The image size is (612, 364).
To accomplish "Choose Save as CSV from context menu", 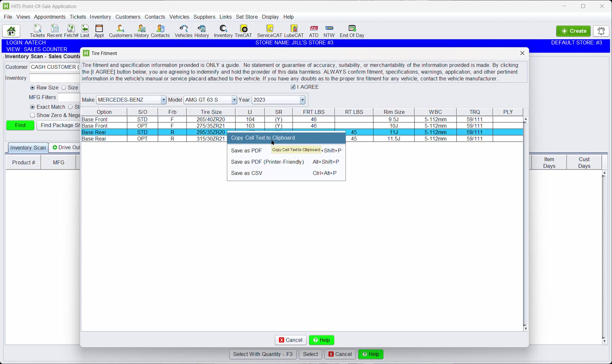I will (x=247, y=173).
